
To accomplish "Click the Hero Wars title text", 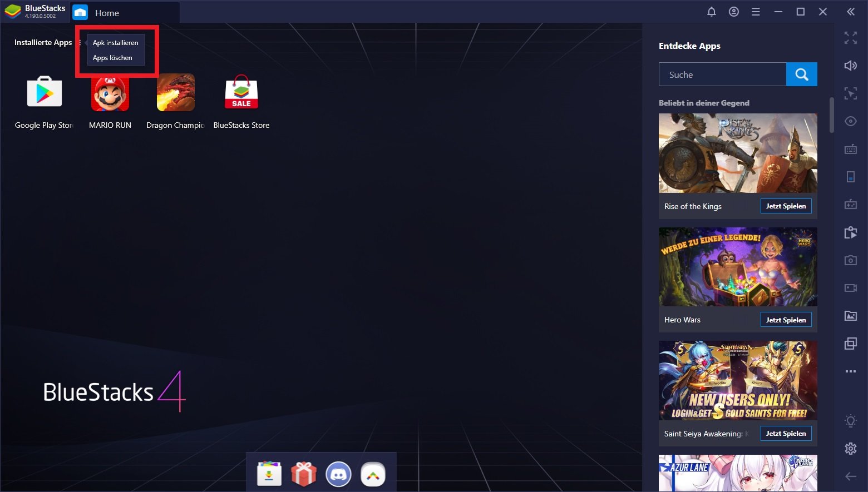I will tap(682, 320).
